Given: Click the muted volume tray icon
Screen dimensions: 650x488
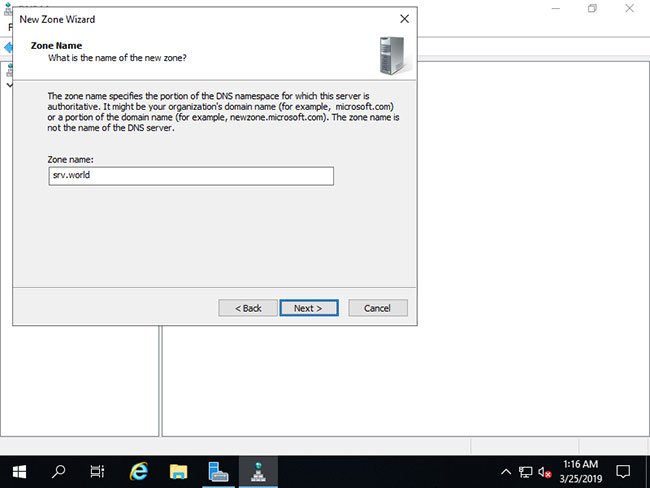Looking at the screenshot, I should 545,472.
